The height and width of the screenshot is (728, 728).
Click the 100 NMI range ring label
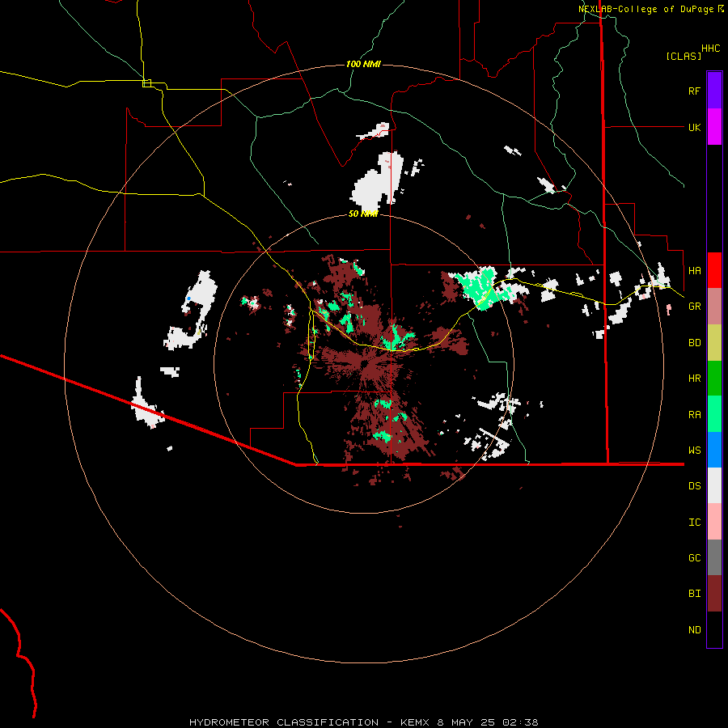[363, 64]
